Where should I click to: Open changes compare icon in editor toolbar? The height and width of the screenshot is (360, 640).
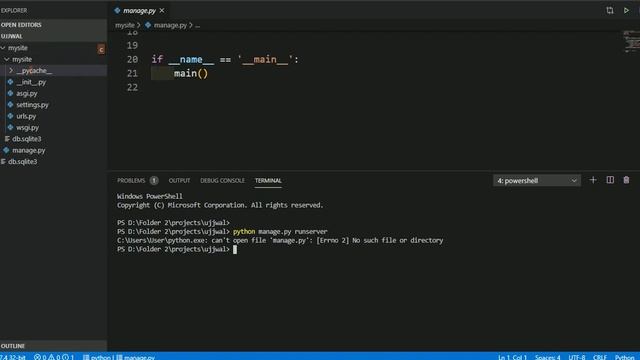click(609, 10)
